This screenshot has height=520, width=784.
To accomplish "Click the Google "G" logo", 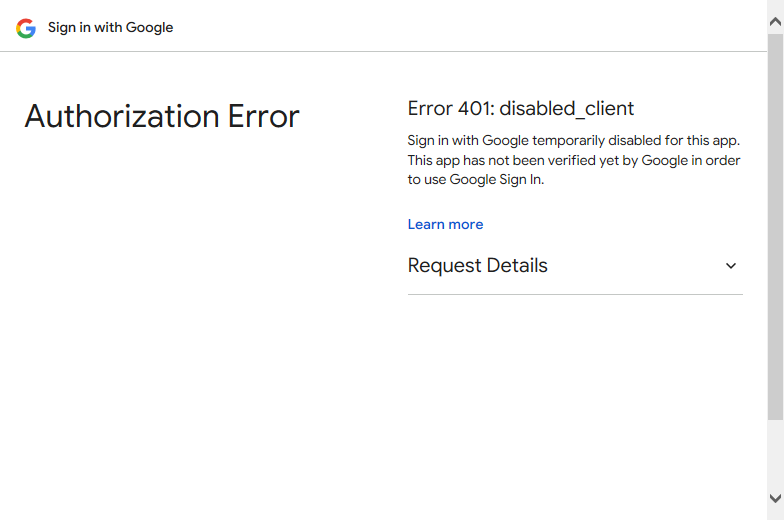I will click(26, 28).
